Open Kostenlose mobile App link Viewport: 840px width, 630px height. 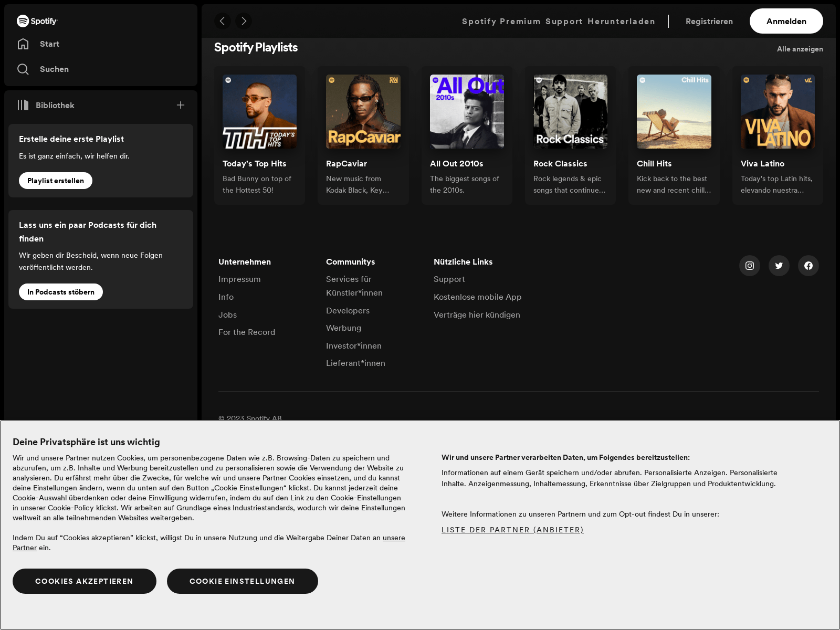(x=478, y=297)
